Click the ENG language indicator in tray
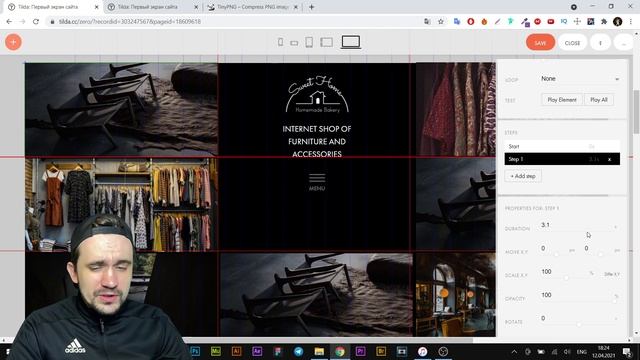Image resolution: width=640 pixels, height=360 pixels. point(582,352)
